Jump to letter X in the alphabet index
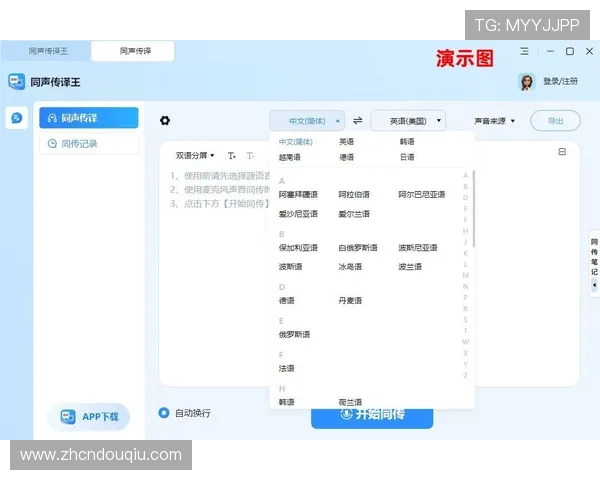Viewport: 600px width, 480px height. pyautogui.click(x=465, y=353)
